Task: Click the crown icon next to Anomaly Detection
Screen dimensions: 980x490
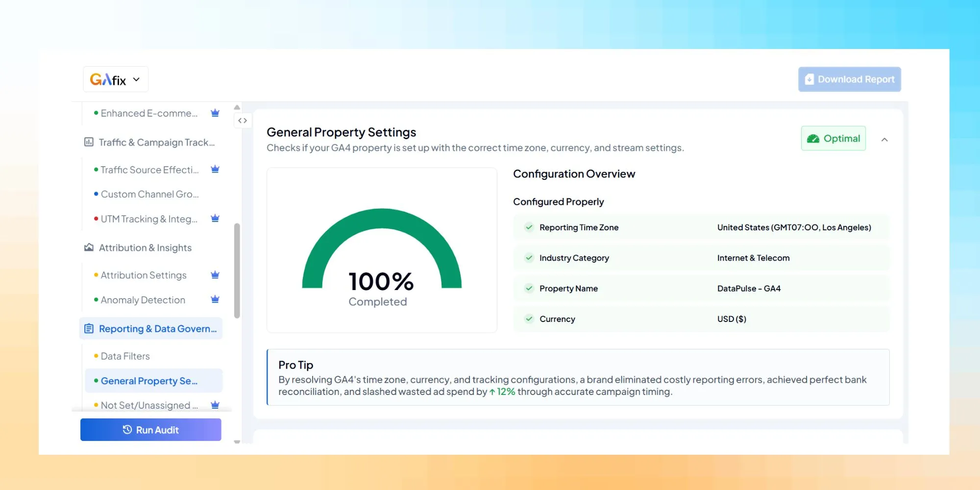Action: pos(215,299)
